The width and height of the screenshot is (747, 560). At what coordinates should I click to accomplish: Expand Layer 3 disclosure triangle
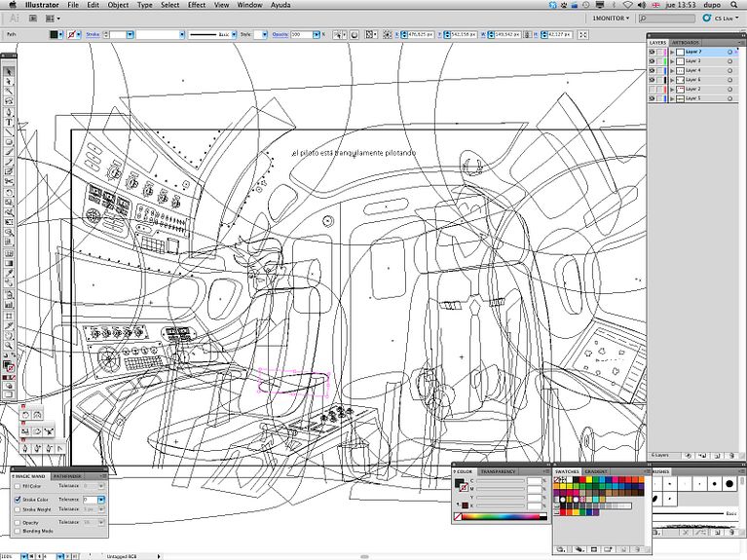click(673, 61)
